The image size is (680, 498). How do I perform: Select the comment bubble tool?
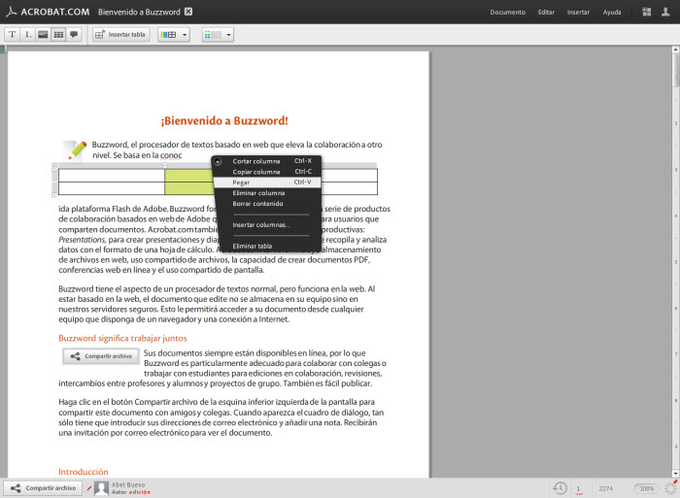[74, 34]
